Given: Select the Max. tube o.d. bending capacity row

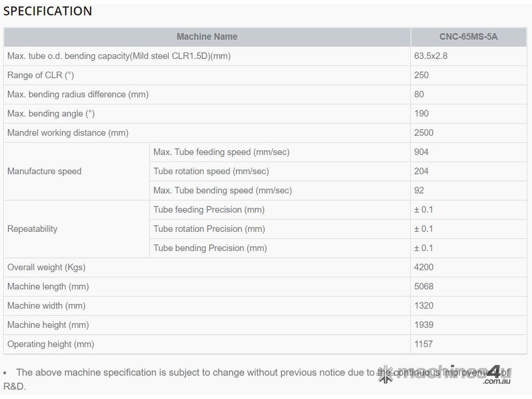Looking at the screenshot, I should [119, 56].
